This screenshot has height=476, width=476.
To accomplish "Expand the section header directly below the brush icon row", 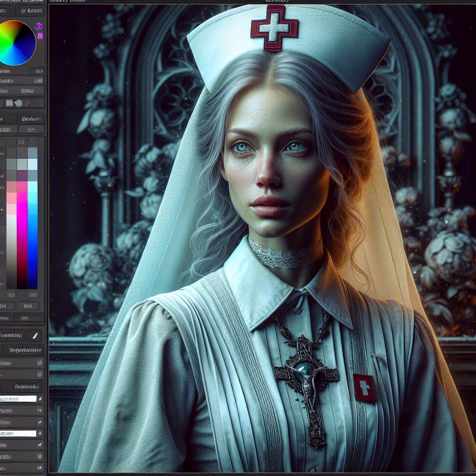I will [22, 350].
